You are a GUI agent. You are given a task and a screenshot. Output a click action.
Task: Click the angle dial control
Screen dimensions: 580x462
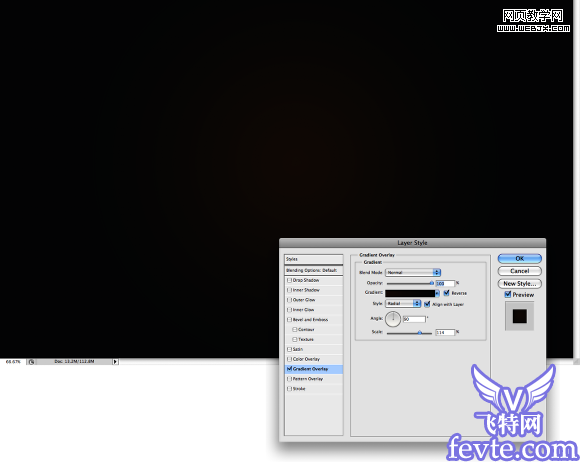(x=393, y=319)
